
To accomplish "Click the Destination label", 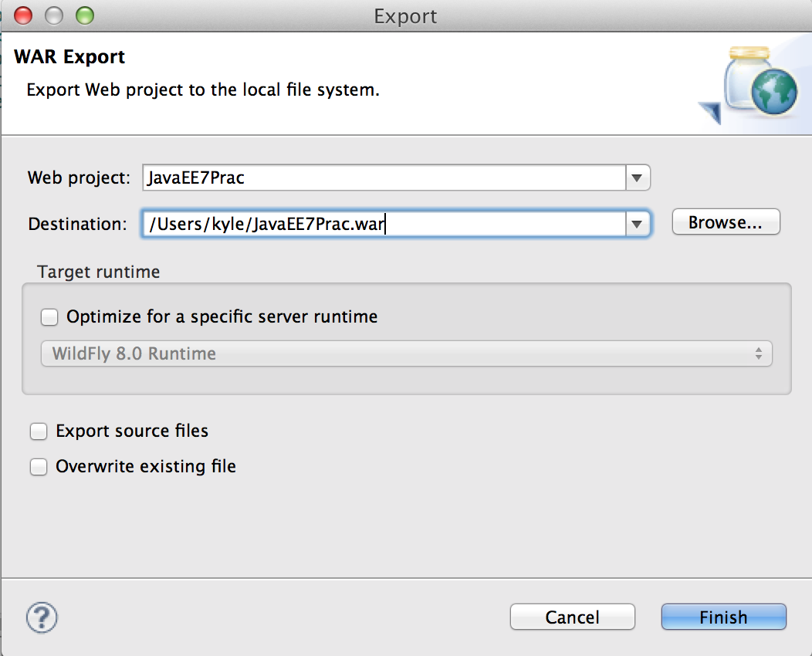I will (78, 224).
